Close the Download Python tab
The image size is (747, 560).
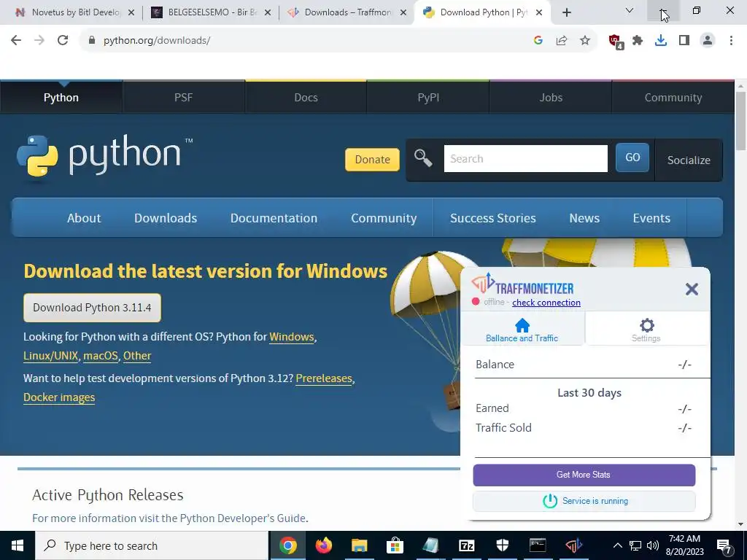[x=539, y=13]
